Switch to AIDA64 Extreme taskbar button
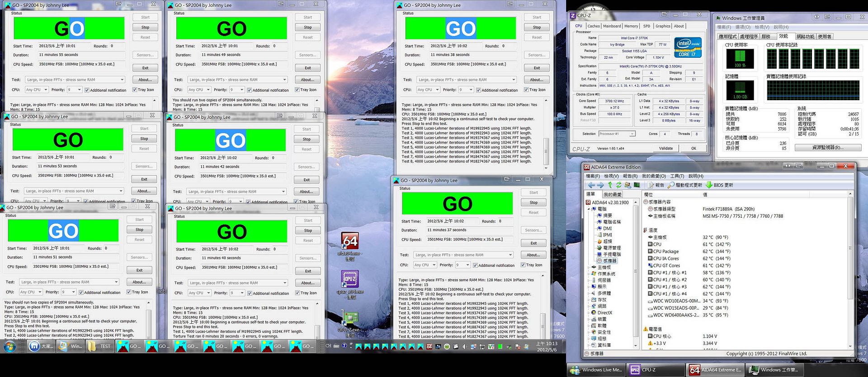 (x=715, y=370)
